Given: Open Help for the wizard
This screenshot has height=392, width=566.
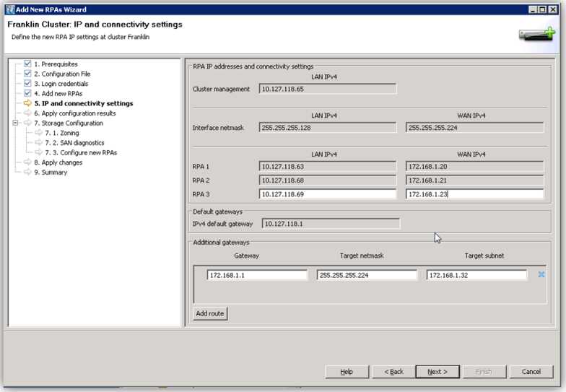Looking at the screenshot, I should point(347,371).
